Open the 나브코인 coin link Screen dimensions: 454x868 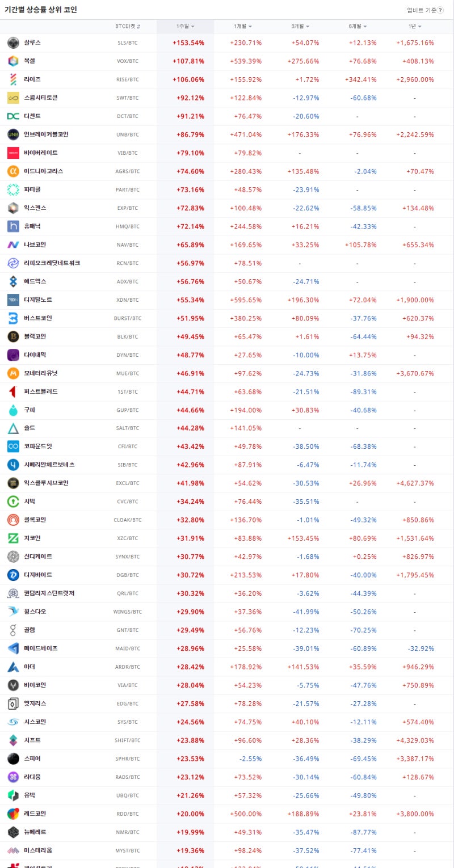[x=35, y=245]
